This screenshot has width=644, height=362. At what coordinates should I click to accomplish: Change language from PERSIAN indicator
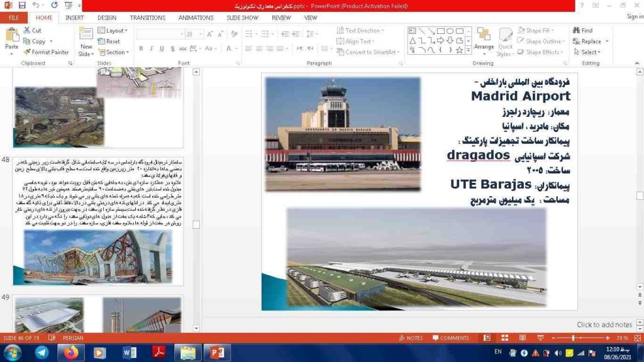tap(73, 337)
